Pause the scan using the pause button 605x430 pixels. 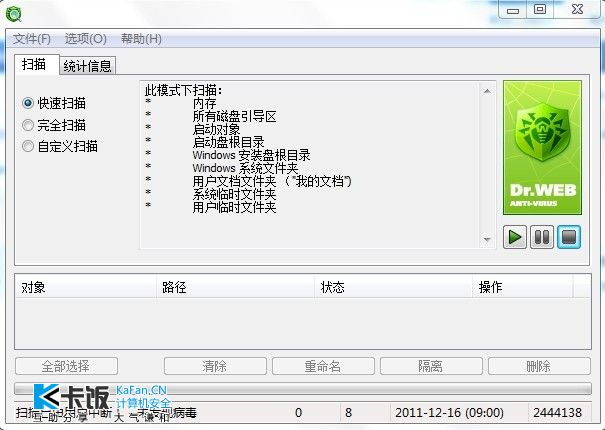tap(542, 237)
